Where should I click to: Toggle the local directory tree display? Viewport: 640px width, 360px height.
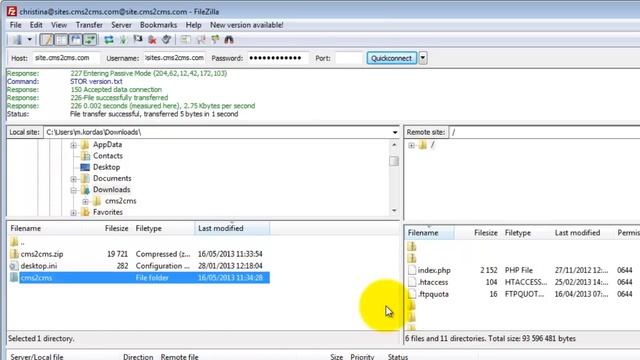61,40
